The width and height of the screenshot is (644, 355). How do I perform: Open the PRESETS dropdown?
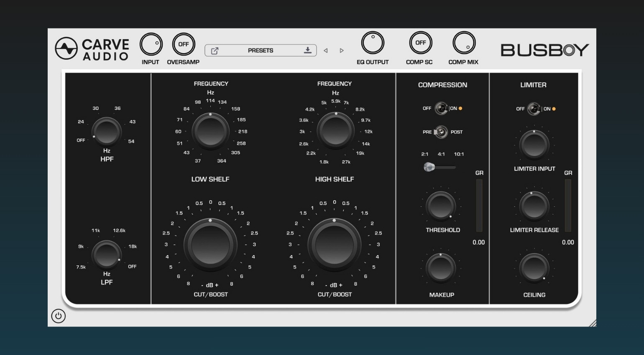click(x=261, y=50)
